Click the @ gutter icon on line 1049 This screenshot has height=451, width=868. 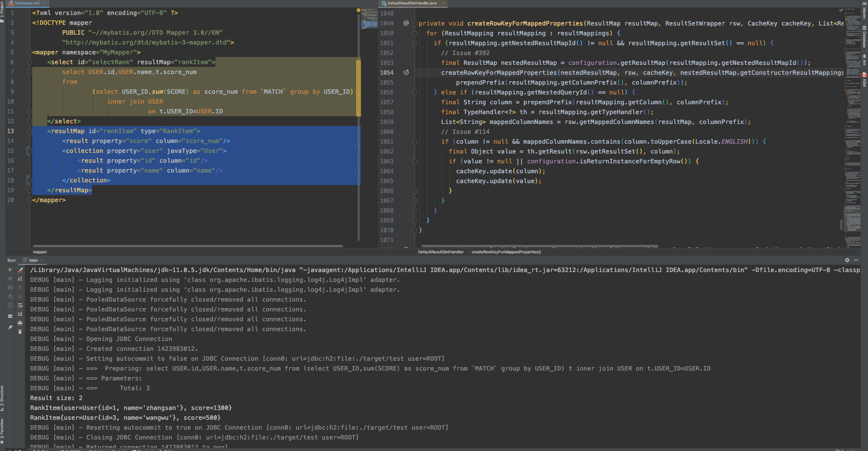coord(406,23)
